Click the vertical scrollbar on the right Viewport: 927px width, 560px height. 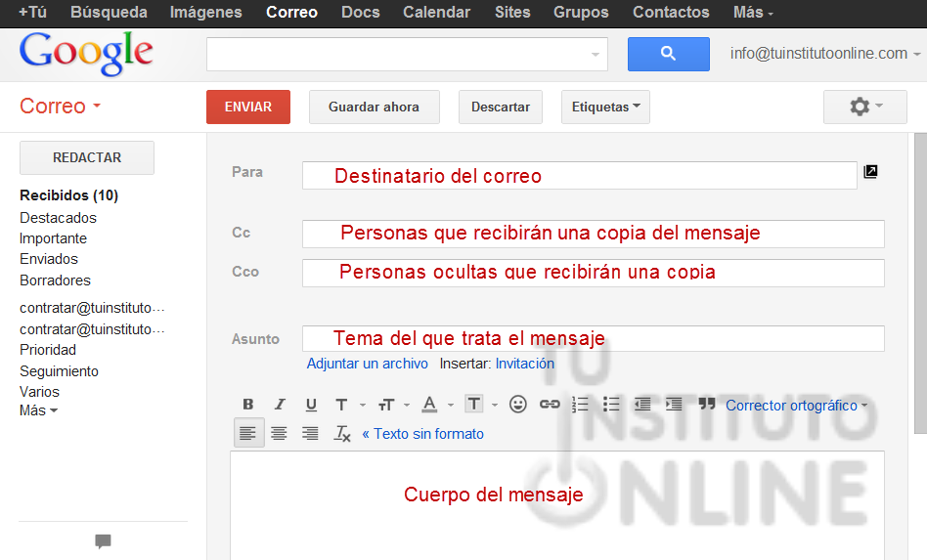[920, 283]
